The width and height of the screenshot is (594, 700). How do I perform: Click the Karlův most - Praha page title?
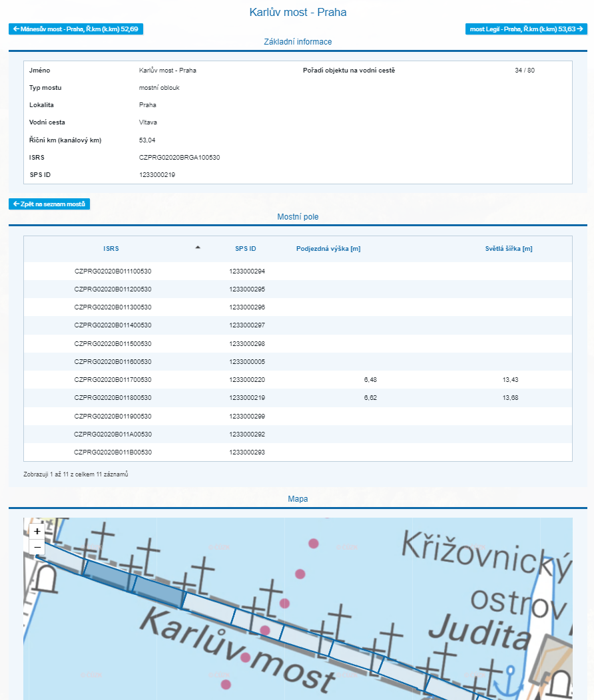click(x=298, y=12)
